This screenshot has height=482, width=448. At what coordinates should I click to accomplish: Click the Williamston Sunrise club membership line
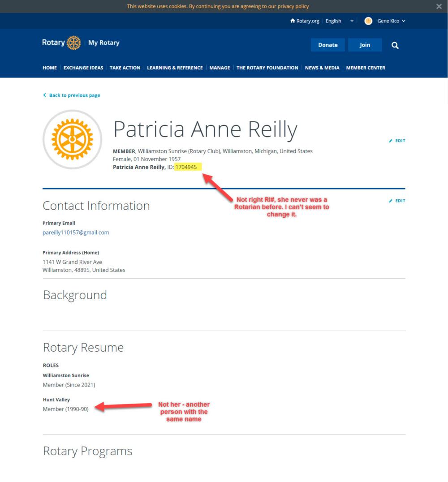click(x=212, y=151)
